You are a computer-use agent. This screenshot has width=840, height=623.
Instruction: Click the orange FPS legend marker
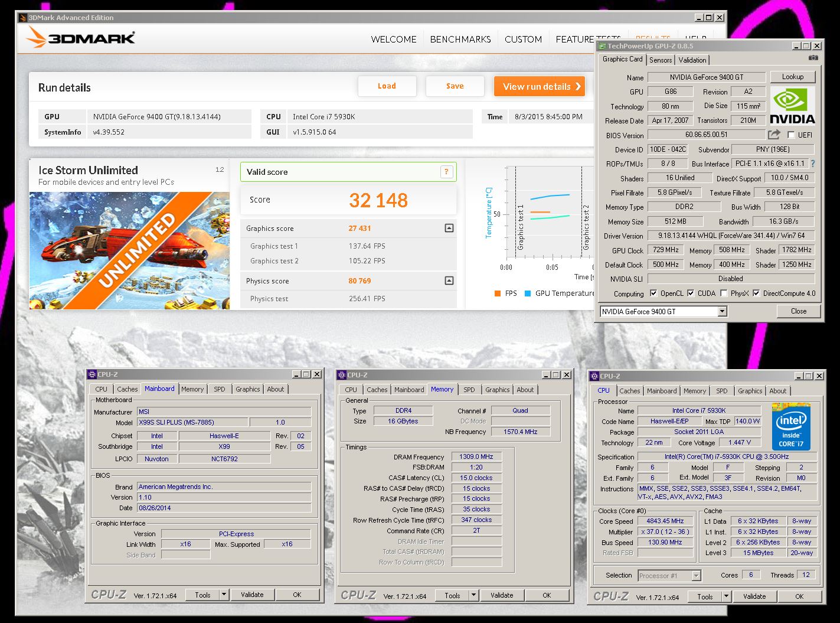tap(498, 293)
